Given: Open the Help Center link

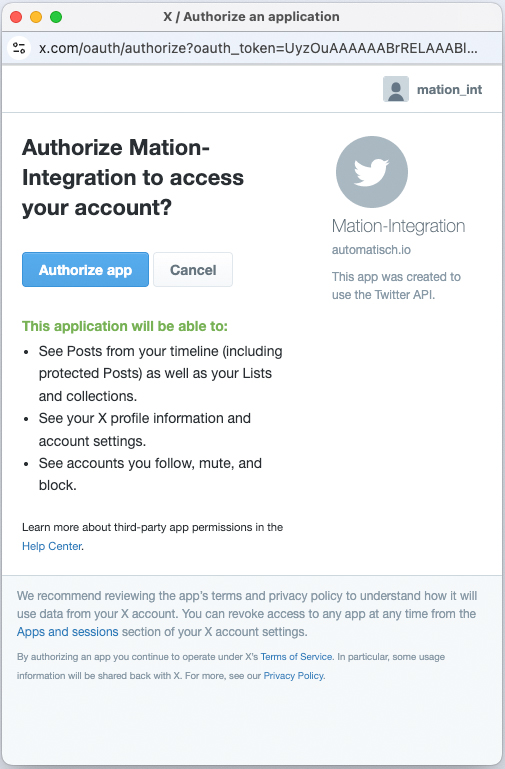Looking at the screenshot, I should 51,546.
